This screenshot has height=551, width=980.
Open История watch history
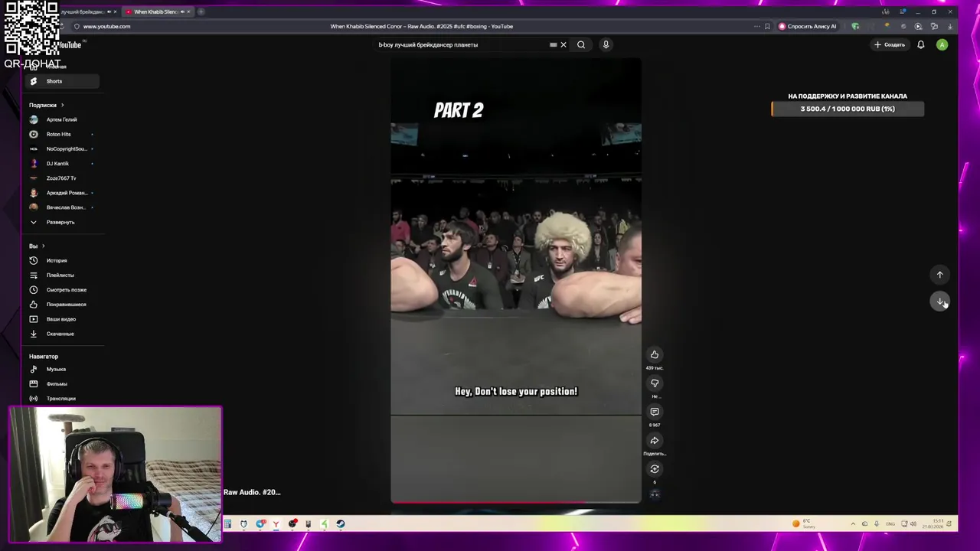click(x=61, y=260)
